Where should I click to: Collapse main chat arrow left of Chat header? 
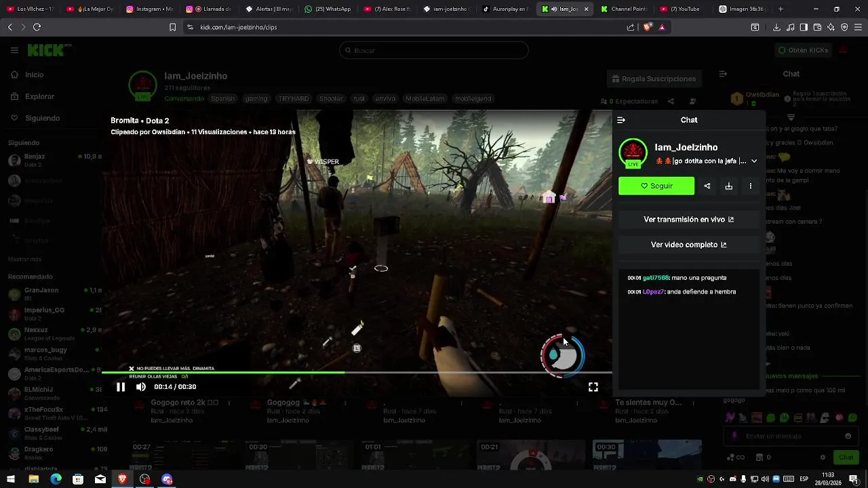(723, 74)
